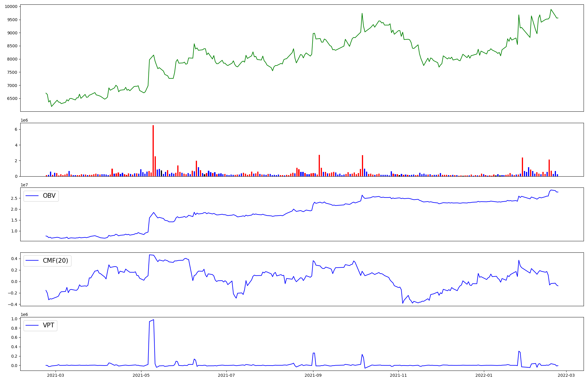Click the 2022-03 x-axis date label
The height and width of the screenshot is (382, 588).
pyautogui.click(x=566, y=375)
